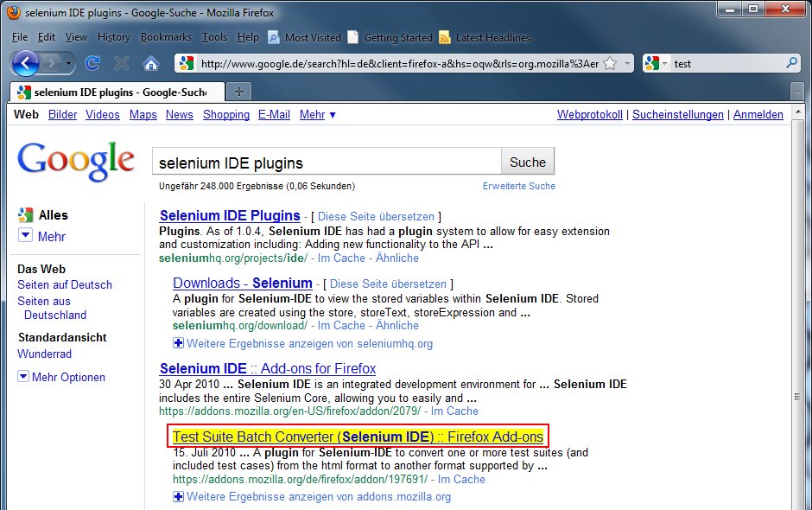Click Ähnliche for seleniumhq.org/download
The height and width of the screenshot is (510, 812).
[397, 326]
